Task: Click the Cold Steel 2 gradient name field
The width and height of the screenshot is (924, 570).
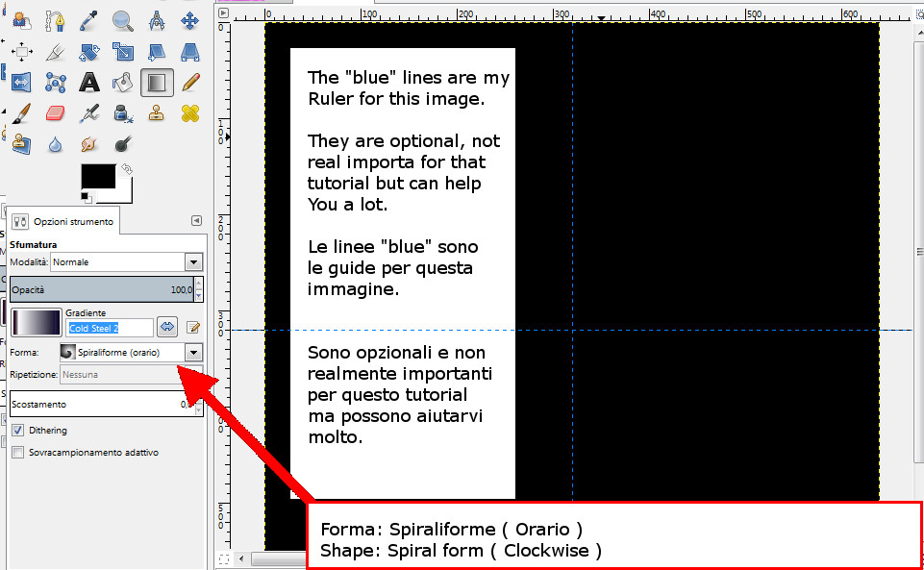Action: (x=109, y=328)
